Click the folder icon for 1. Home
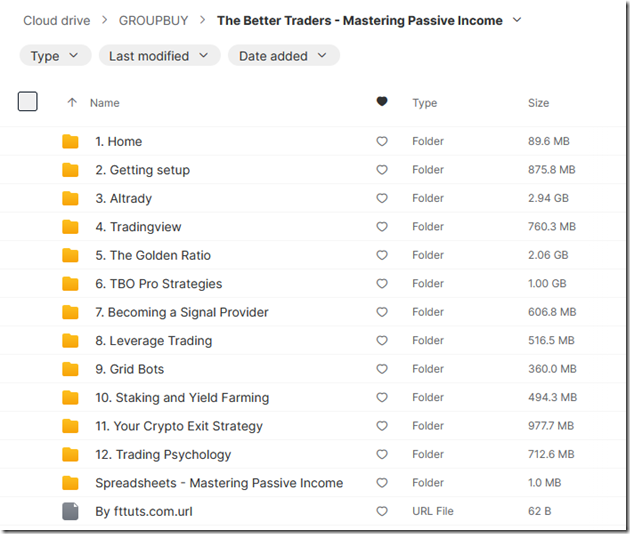The height and width of the screenshot is (534, 630). (70, 141)
